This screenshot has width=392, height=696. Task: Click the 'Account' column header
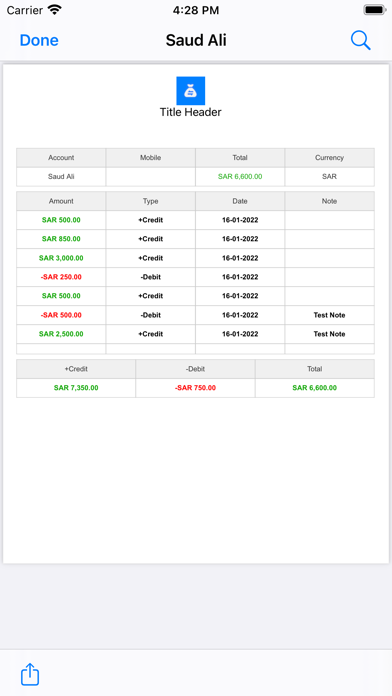click(61, 158)
